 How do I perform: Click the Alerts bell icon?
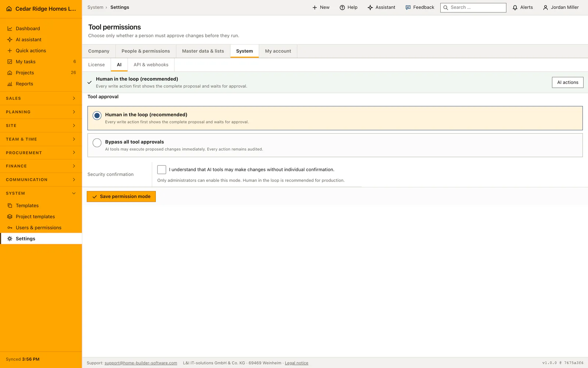click(x=515, y=7)
